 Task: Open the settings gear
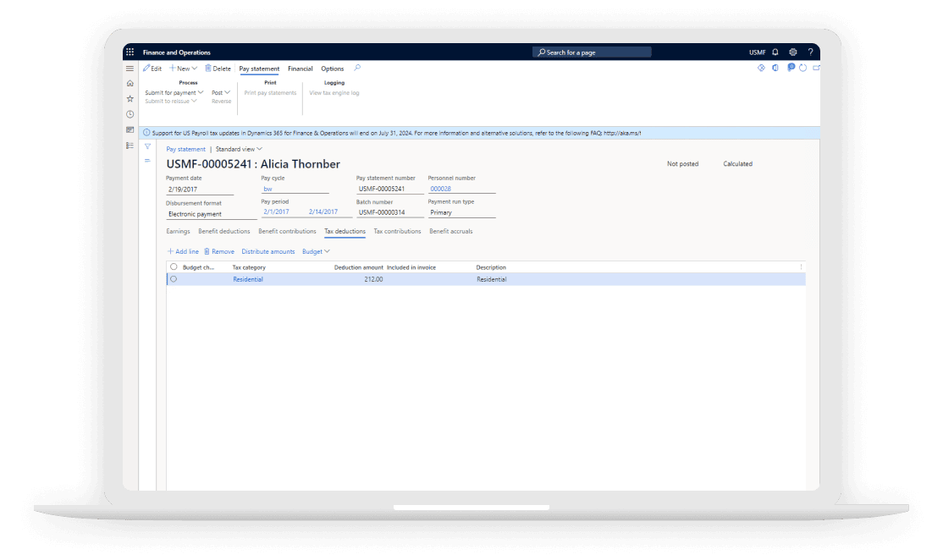point(792,52)
